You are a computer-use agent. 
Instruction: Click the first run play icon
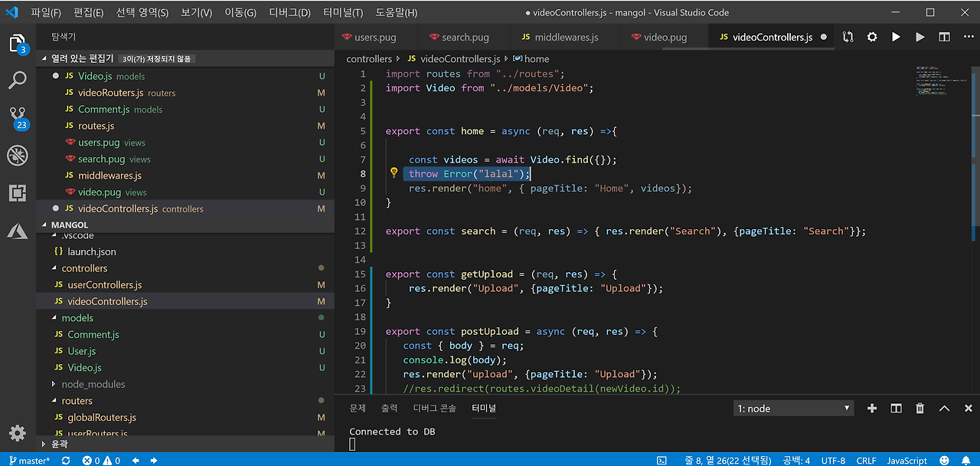point(896,37)
